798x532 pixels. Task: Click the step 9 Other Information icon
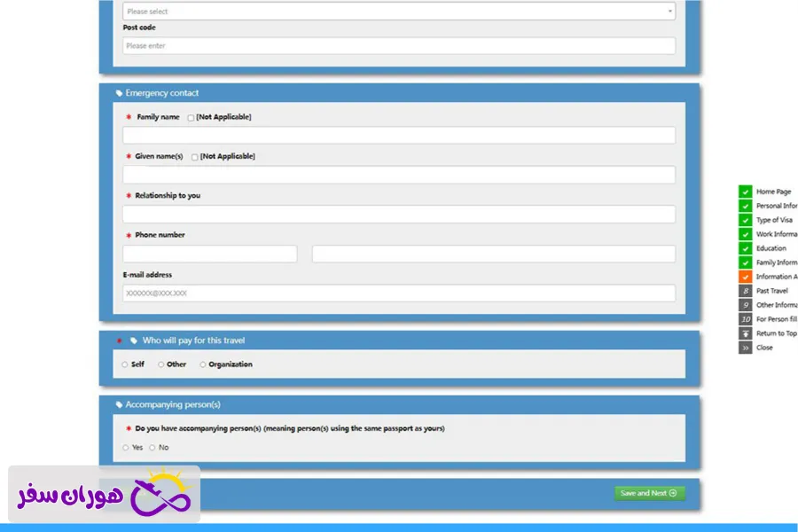[x=745, y=305]
